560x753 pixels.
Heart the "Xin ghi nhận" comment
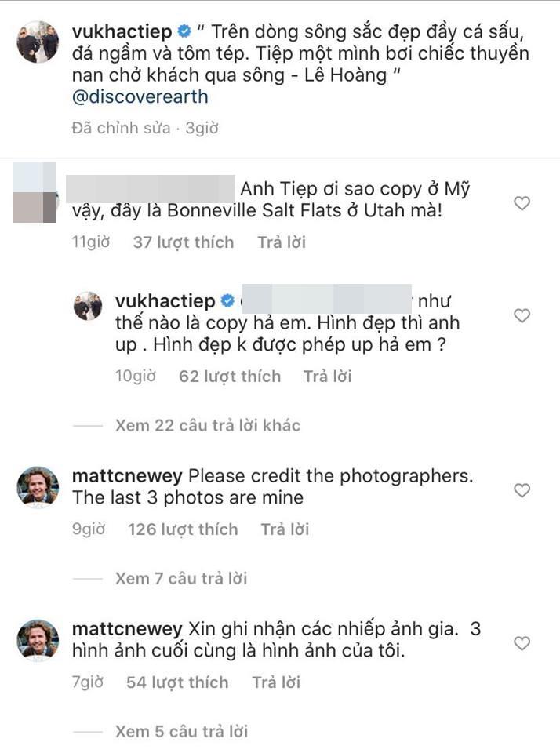pyautogui.click(x=522, y=643)
